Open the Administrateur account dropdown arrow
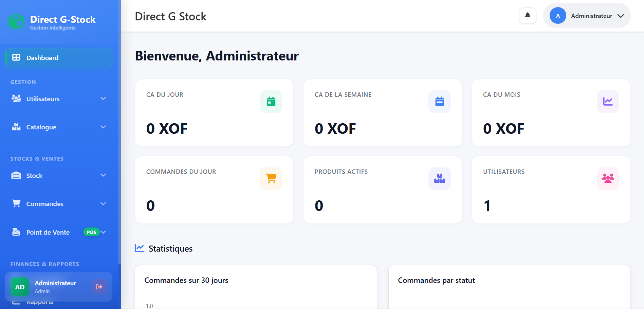Viewport: 644px width, 309px height. [x=621, y=16]
